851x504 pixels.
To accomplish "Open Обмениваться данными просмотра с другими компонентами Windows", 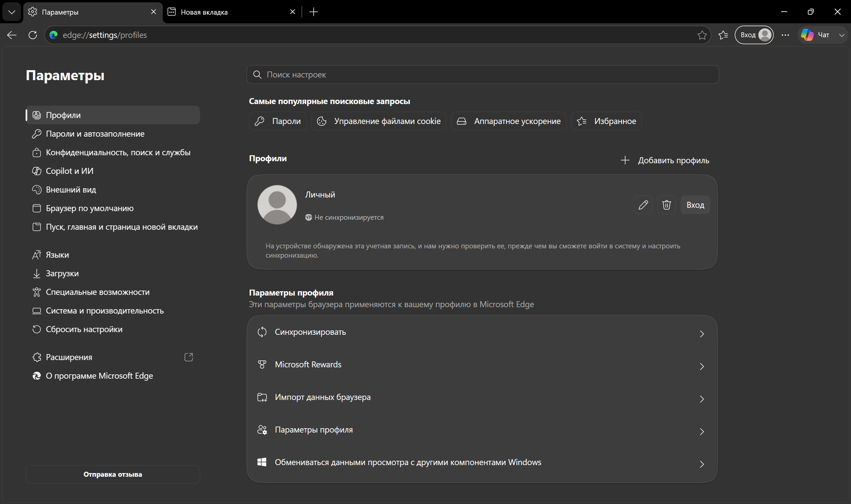I will click(x=482, y=462).
